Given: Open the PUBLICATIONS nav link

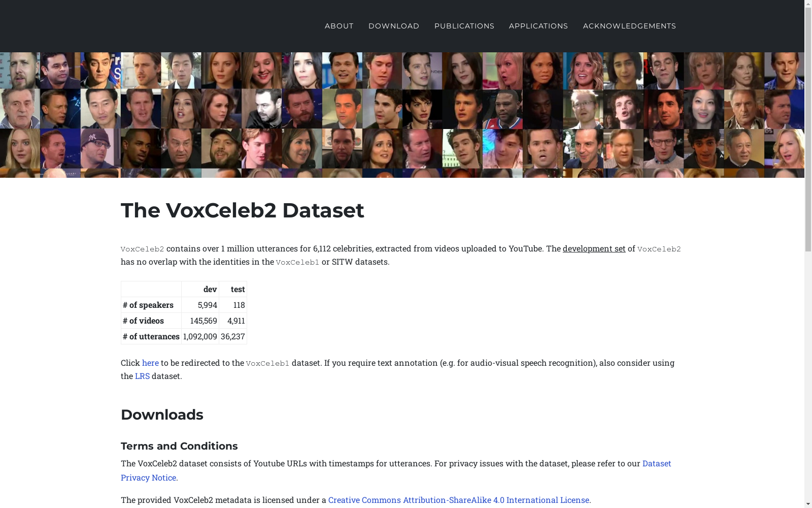Looking at the screenshot, I should pyautogui.click(x=464, y=26).
